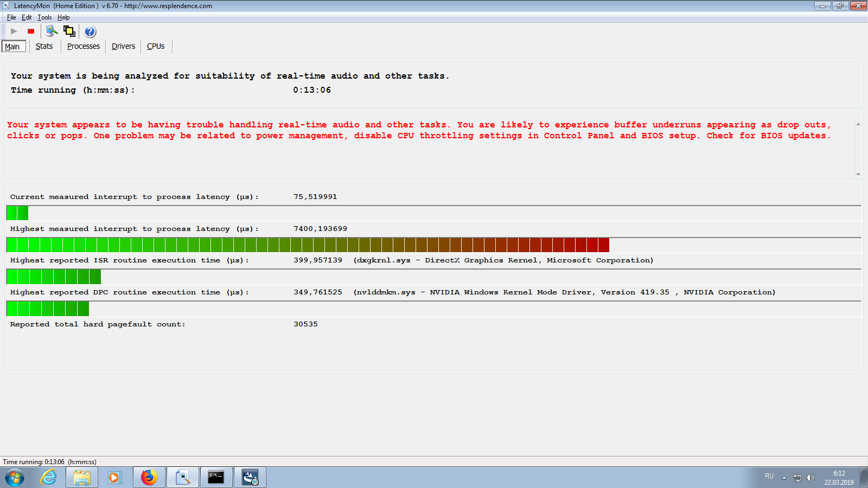Open Windows Media Player from the taskbar
This screenshot has width=868, height=488.
[x=115, y=478]
